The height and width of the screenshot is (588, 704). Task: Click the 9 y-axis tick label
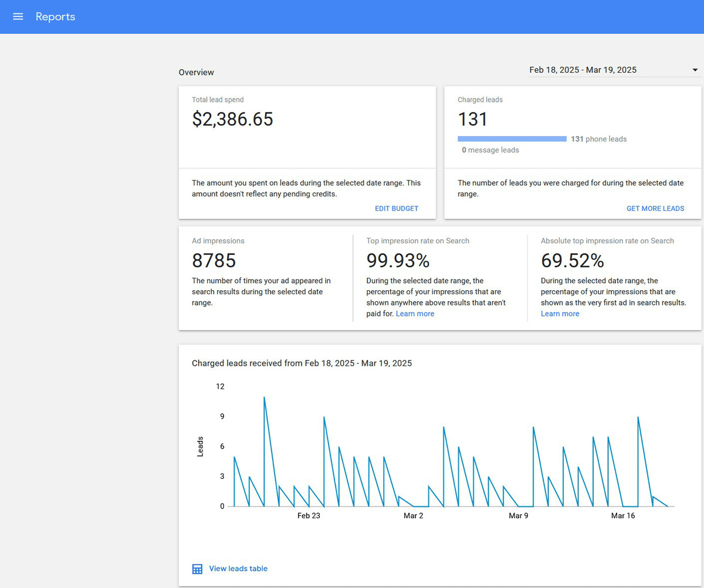(222, 416)
